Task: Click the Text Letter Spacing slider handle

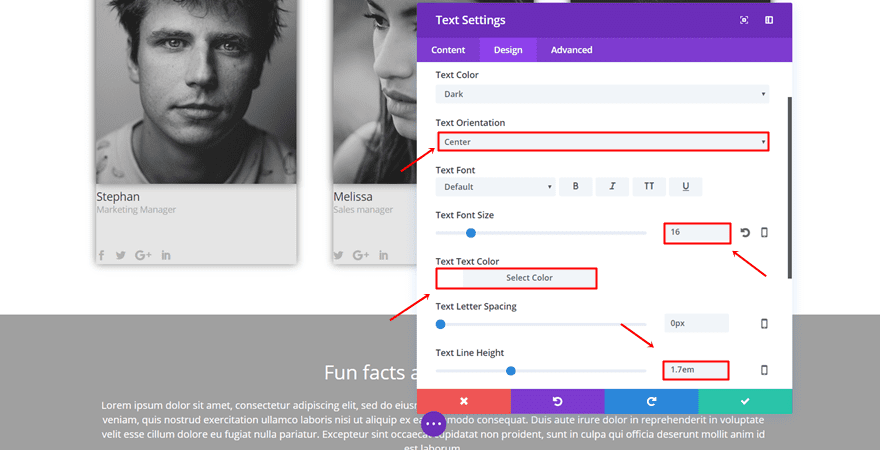Action: click(440, 324)
